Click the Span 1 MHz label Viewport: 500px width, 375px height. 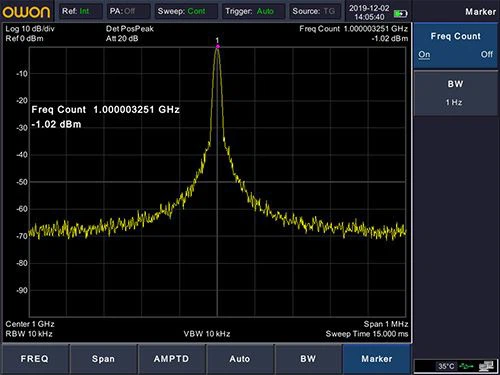(x=386, y=324)
